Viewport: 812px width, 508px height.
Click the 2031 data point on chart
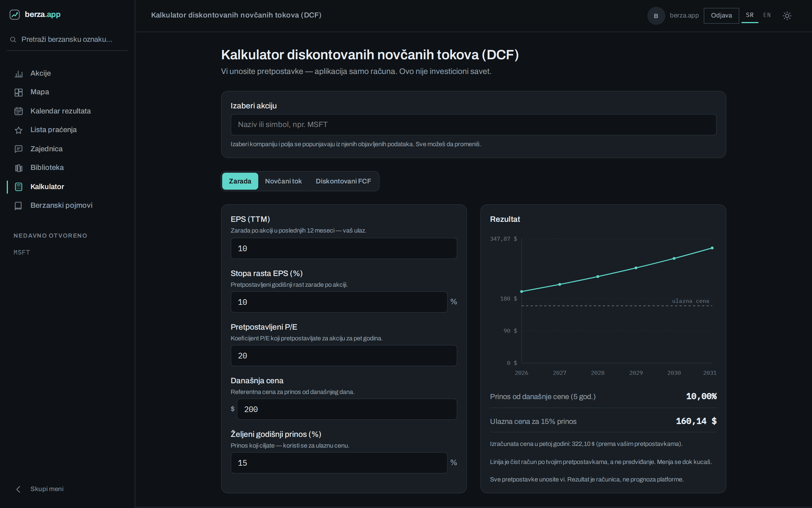coord(712,248)
